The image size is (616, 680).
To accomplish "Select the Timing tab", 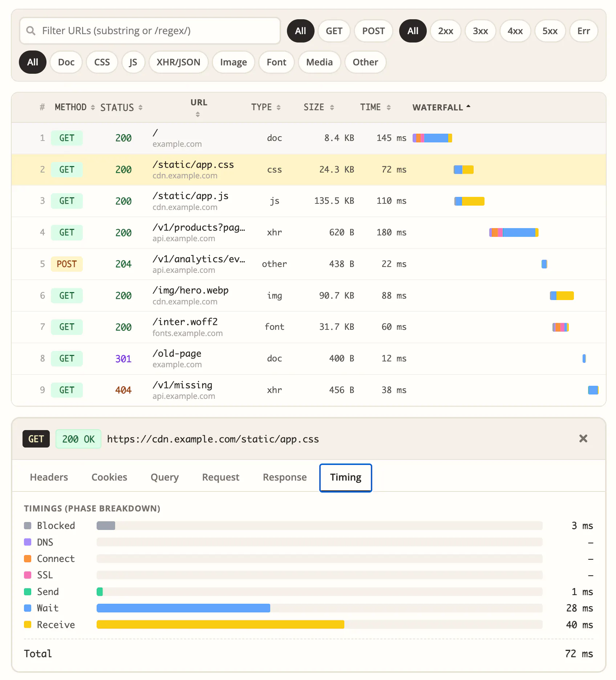I will (x=346, y=477).
